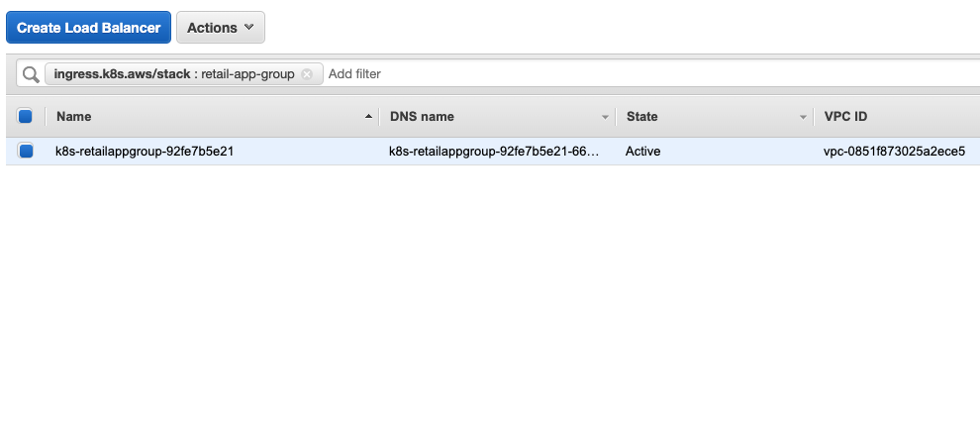Viewport: 980px width, 429px height.
Task: Click into the Add filter field
Action: (650, 73)
